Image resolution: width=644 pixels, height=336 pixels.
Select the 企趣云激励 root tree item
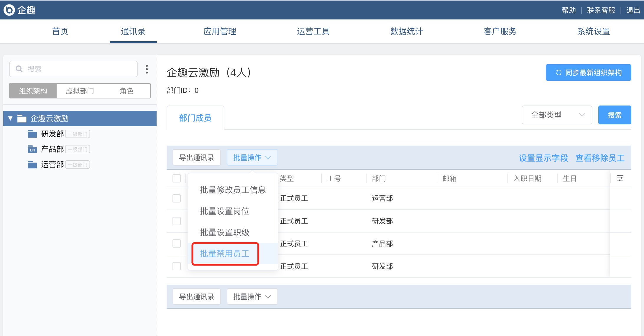[80, 118]
